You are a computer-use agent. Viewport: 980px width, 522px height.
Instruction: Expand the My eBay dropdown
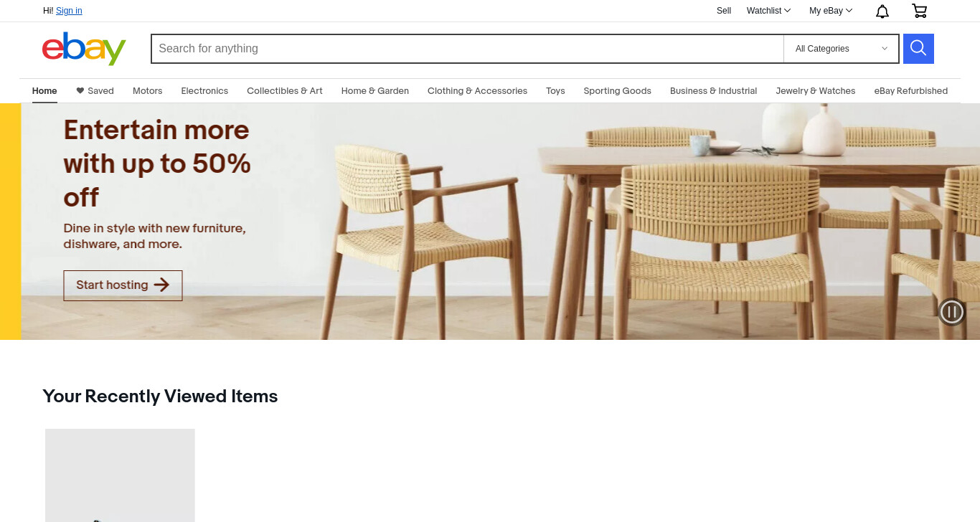[x=831, y=11]
